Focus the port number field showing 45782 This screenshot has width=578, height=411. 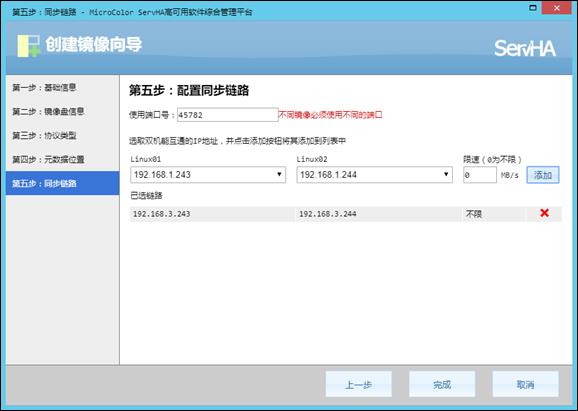click(227, 115)
